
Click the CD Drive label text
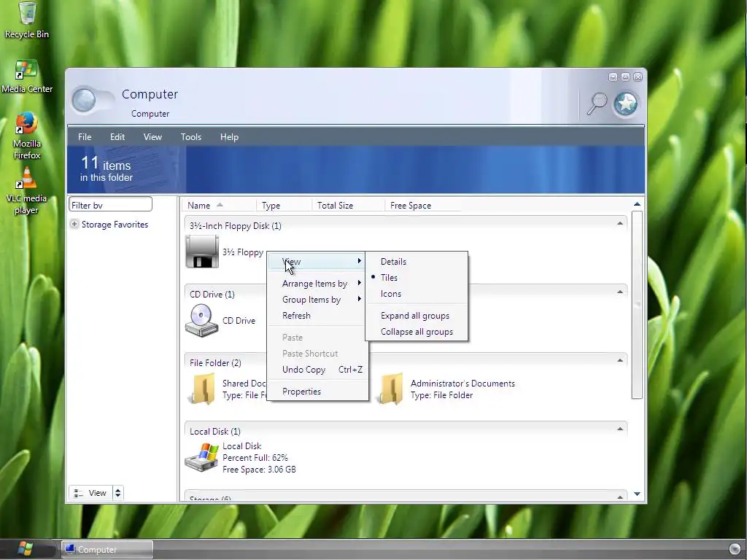pos(239,321)
